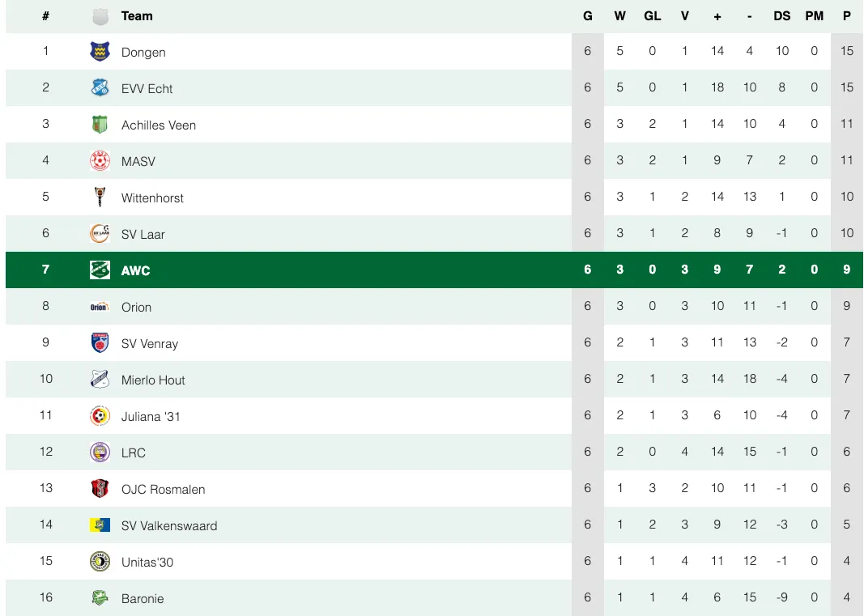Click the SV Laar orange logo
The image size is (864, 616).
coord(100,233)
